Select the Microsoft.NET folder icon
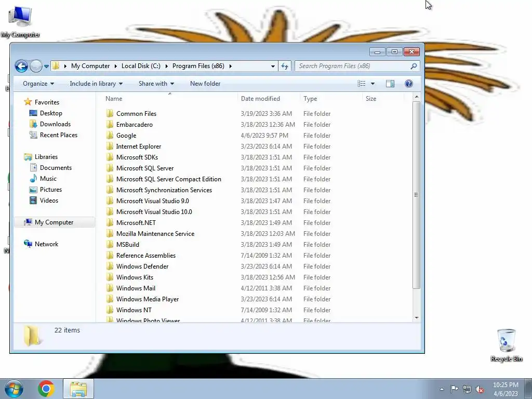Screen dimensions: 532x399 point(110,222)
